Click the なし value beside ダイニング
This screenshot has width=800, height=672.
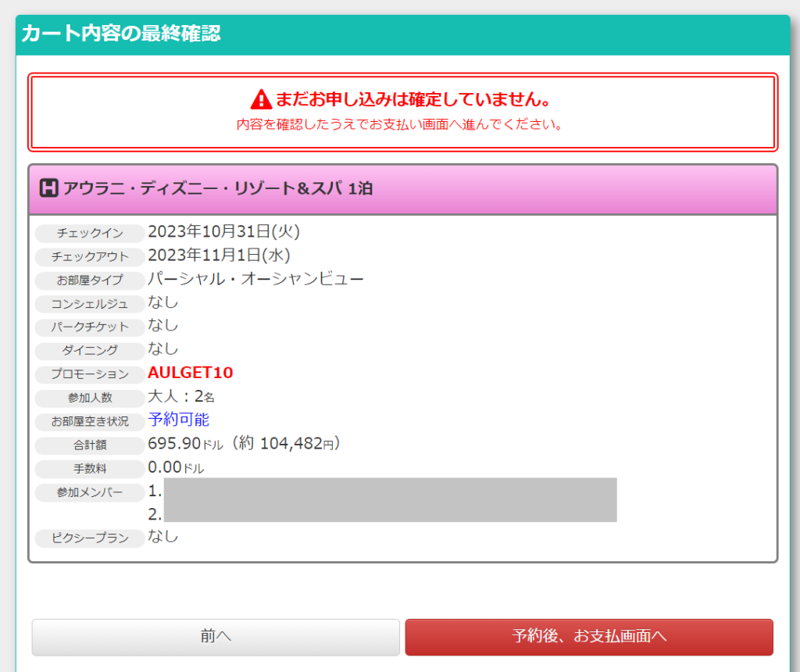[162, 349]
